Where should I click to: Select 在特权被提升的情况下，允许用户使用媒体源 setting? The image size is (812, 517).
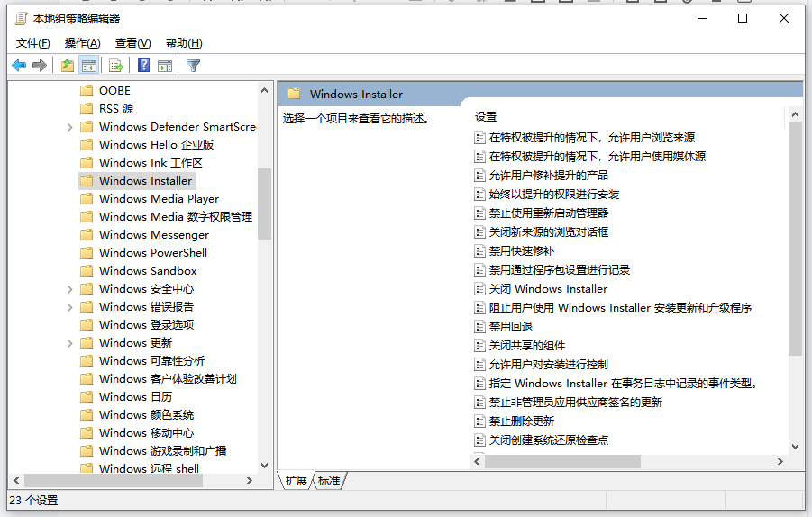pos(598,157)
